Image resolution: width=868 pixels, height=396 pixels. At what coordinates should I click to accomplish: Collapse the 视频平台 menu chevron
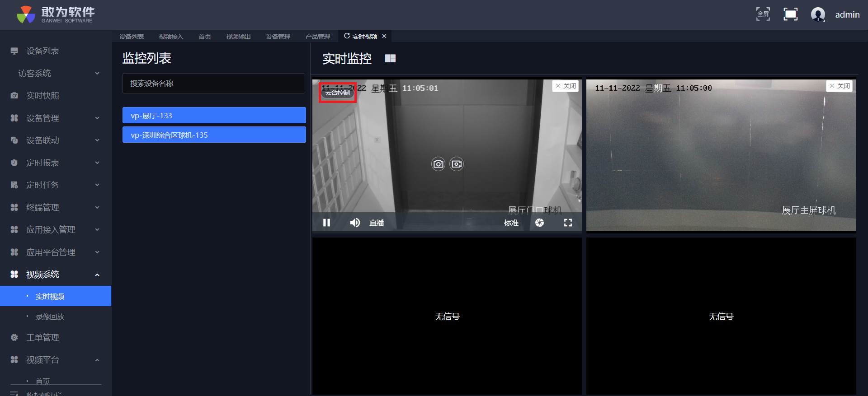tap(97, 360)
